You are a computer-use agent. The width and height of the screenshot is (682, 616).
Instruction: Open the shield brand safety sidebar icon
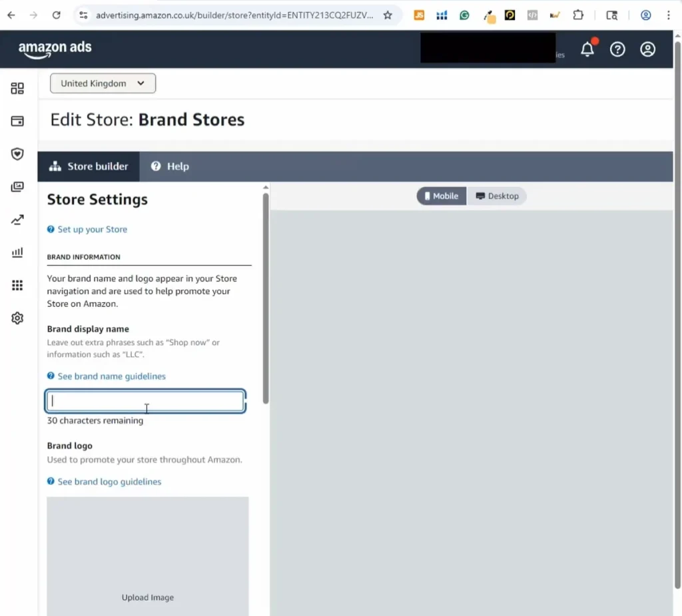coord(17,154)
